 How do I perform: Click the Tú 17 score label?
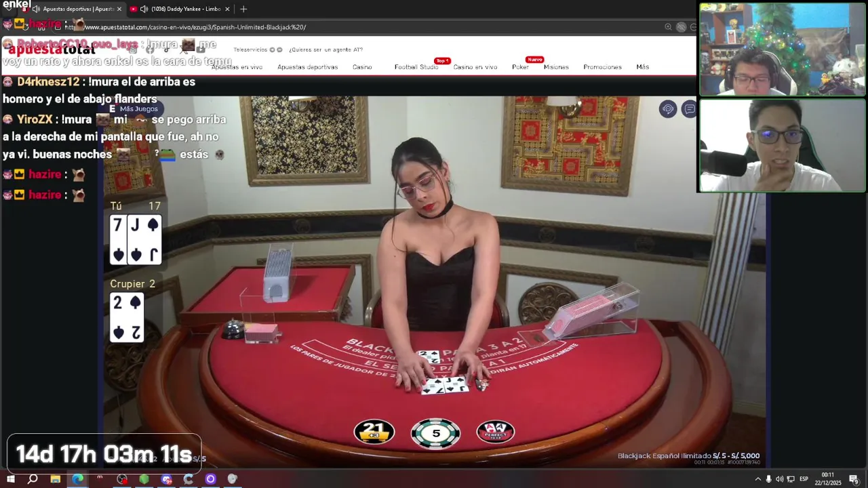[x=136, y=206]
